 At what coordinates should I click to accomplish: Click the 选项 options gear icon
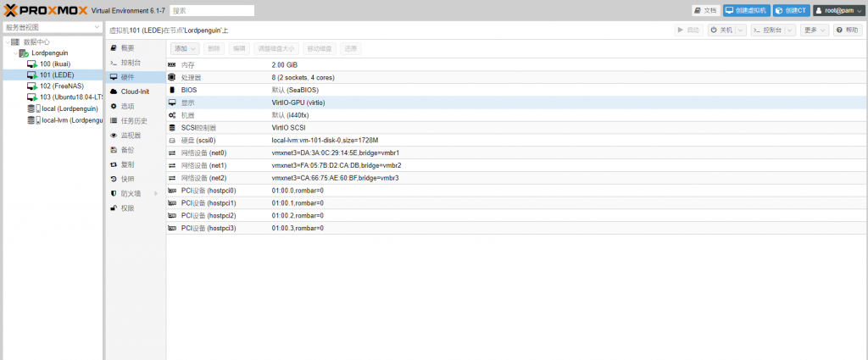tap(114, 106)
